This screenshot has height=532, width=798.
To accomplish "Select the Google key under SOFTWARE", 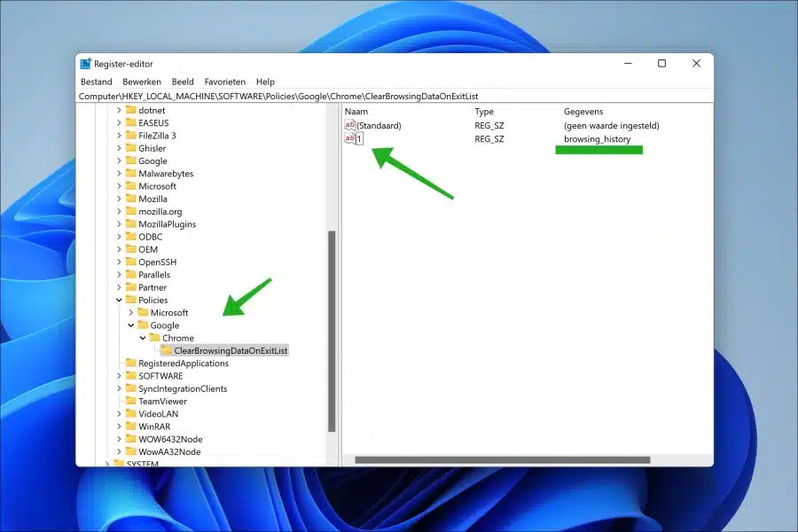I will [153, 160].
